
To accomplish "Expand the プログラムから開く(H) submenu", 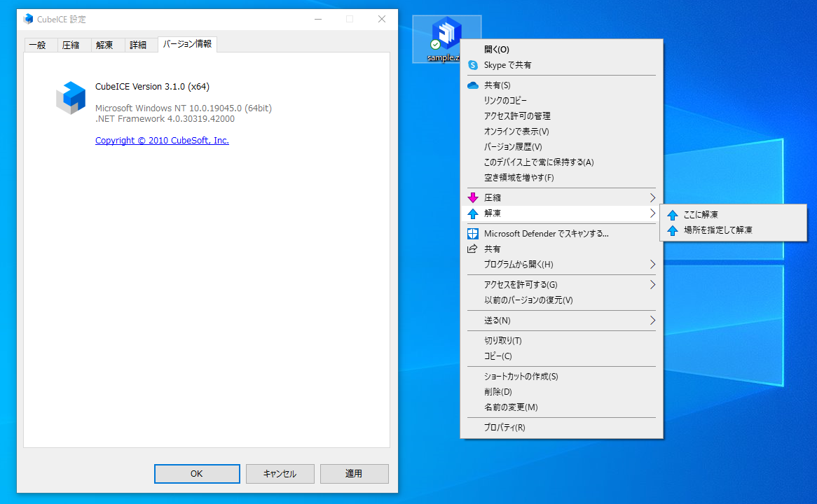I will coord(652,265).
